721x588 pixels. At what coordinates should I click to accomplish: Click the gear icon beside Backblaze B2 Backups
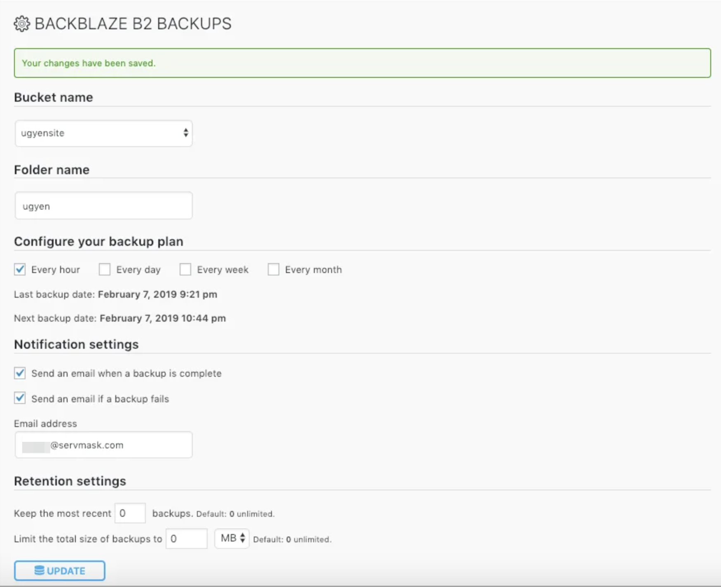pyautogui.click(x=22, y=24)
